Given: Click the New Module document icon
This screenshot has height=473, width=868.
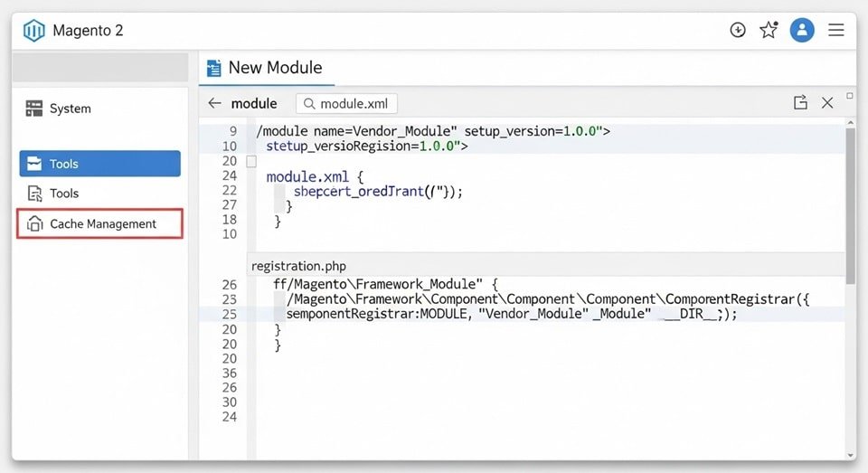Looking at the screenshot, I should [x=213, y=68].
